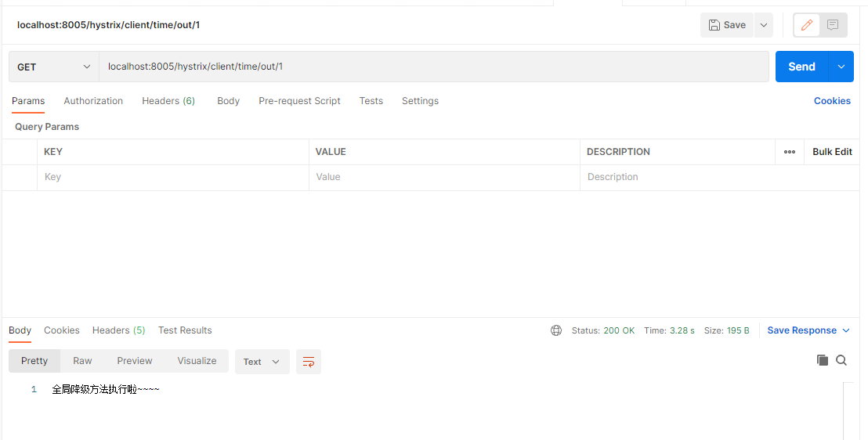Screen dimensions: 868x440
Task: Select the Visualize view
Action: click(197, 361)
